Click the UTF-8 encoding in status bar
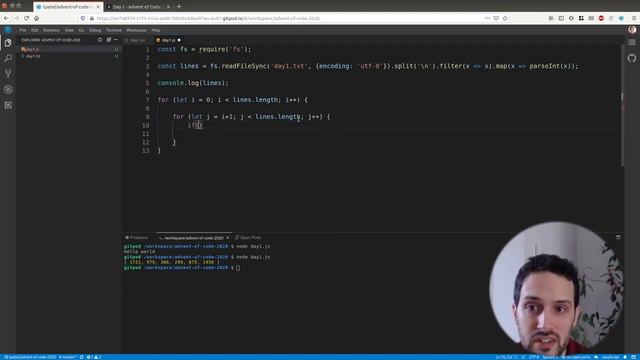This screenshot has width=640, height=360. pyautogui.click(x=534, y=357)
